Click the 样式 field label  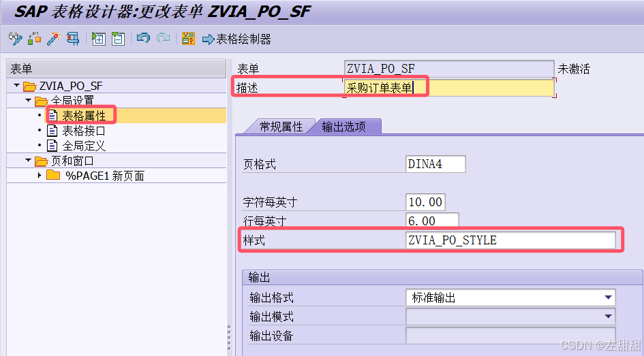pos(254,240)
